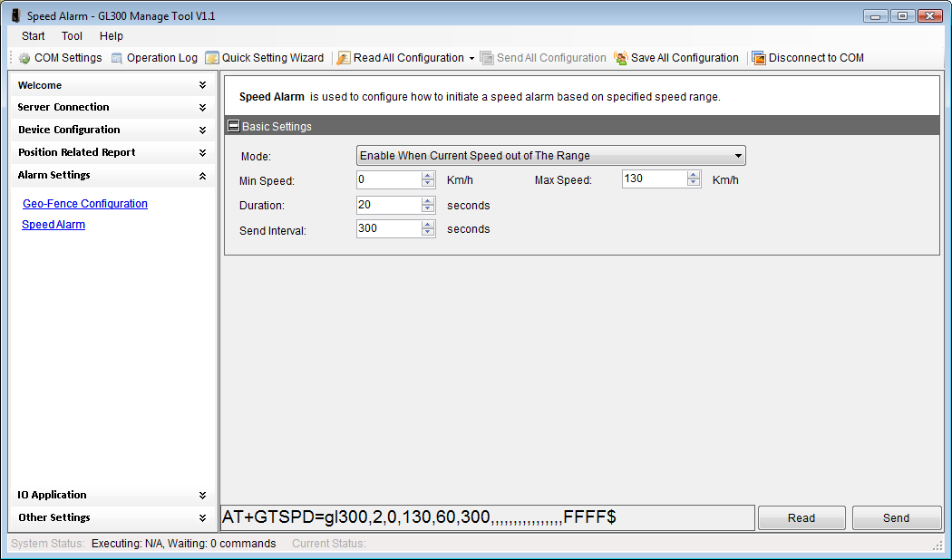Open the Read All Configuration dropdown arrow

[x=471, y=58]
